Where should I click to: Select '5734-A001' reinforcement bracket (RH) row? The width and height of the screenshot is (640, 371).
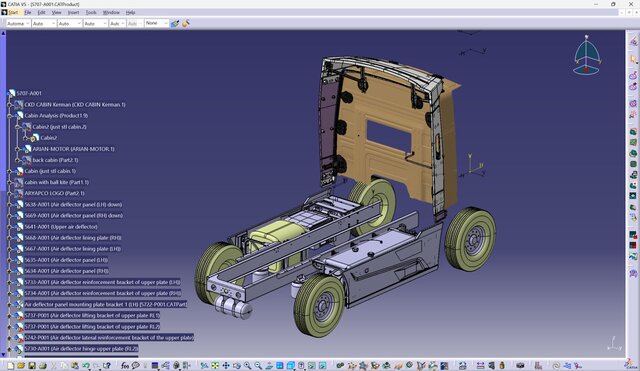[x=103, y=293]
